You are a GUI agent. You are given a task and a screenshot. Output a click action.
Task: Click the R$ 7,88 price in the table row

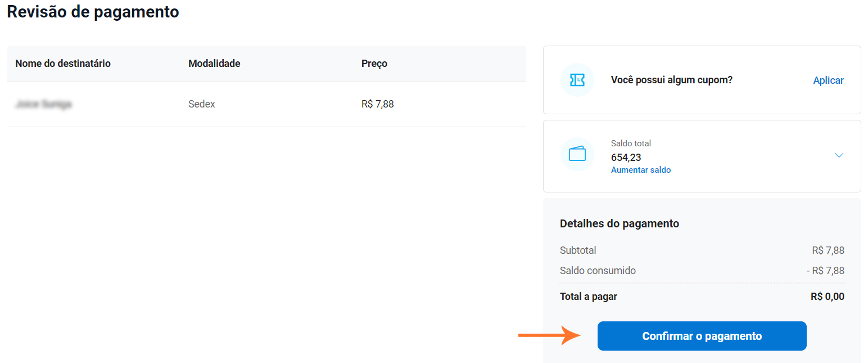click(x=377, y=104)
